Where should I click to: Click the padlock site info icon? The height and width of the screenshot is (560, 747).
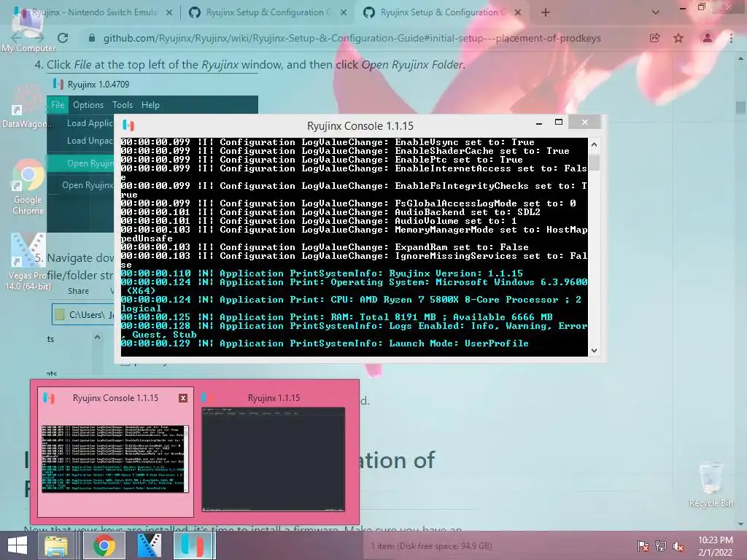92,38
